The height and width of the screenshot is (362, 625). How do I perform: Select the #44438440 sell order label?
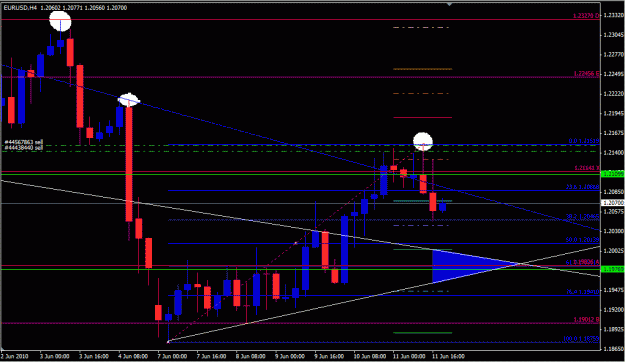[x=24, y=148]
